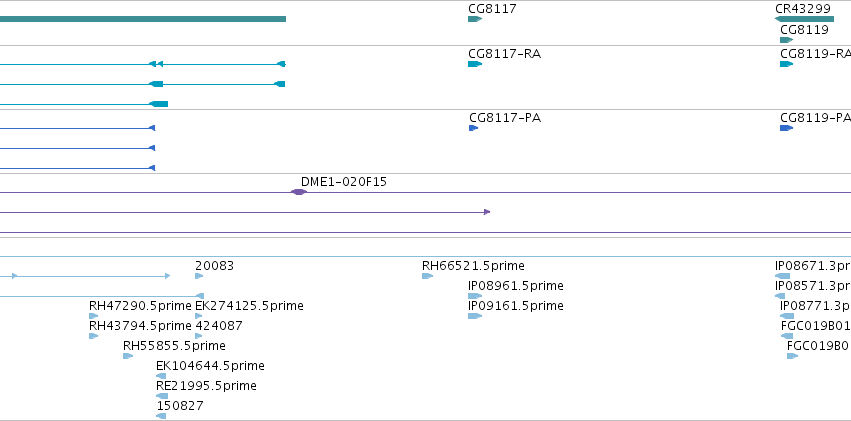851x421 pixels.
Task: Click the IP08961.5prime EST arrow
Action: pos(475,296)
